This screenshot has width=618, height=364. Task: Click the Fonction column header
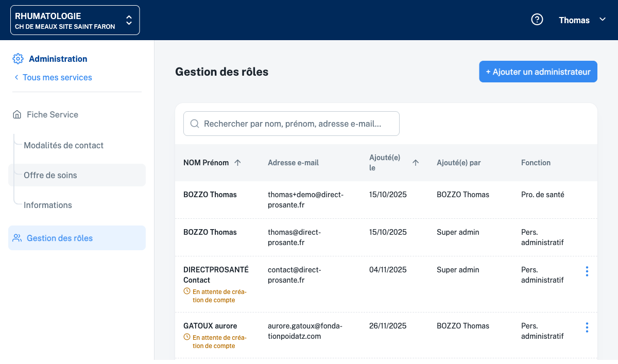[536, 163]
